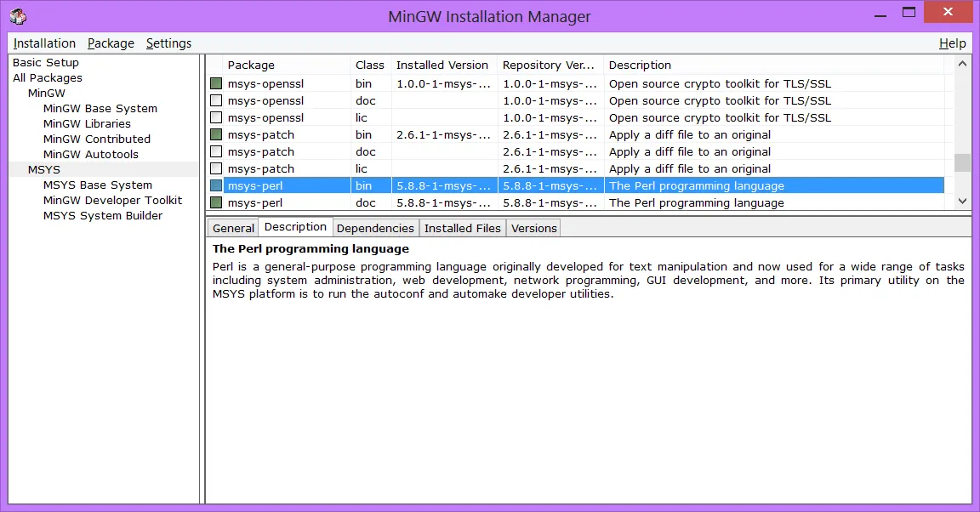Click installed version 1.0.0-1-msys of msys-openssl bin
Viewport: 980px width, 512px height.
pyautogui.click(x=444, y=83)
